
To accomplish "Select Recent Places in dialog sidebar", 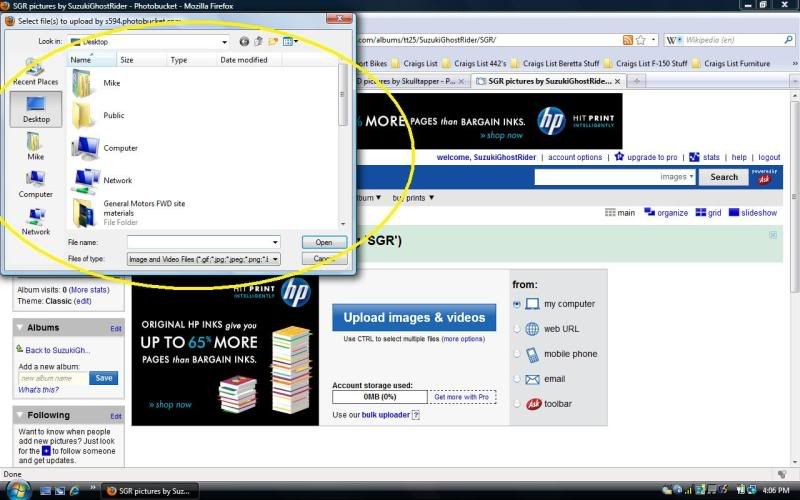I will (35, 72).
